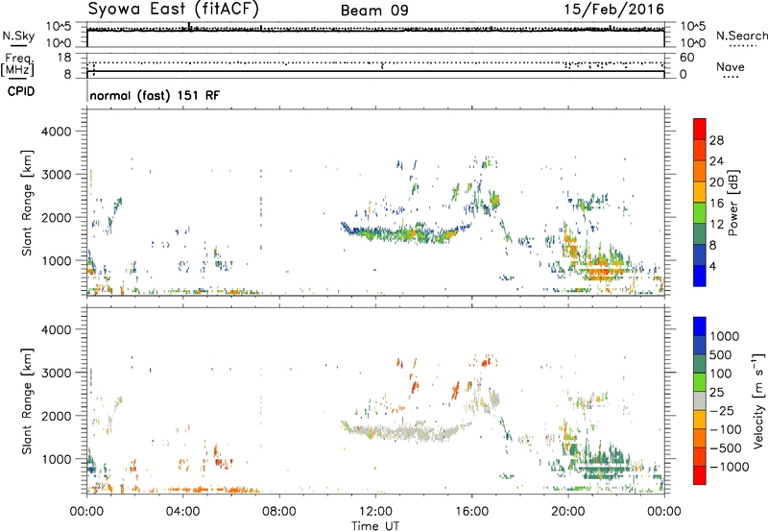The height and width of the screenshot is (532, 768).
Task: Click the "100" label on the Velocity colorbar
Action: (x=721, y=374)
